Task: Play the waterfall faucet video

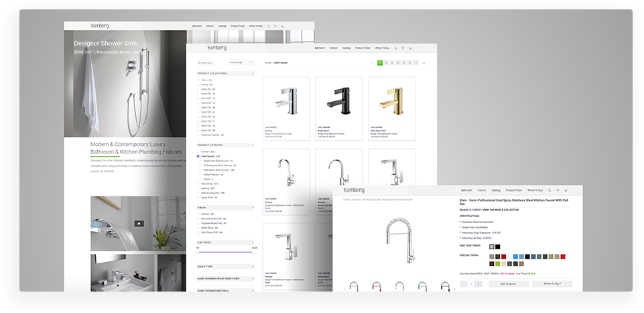Action: click(139, 223)
